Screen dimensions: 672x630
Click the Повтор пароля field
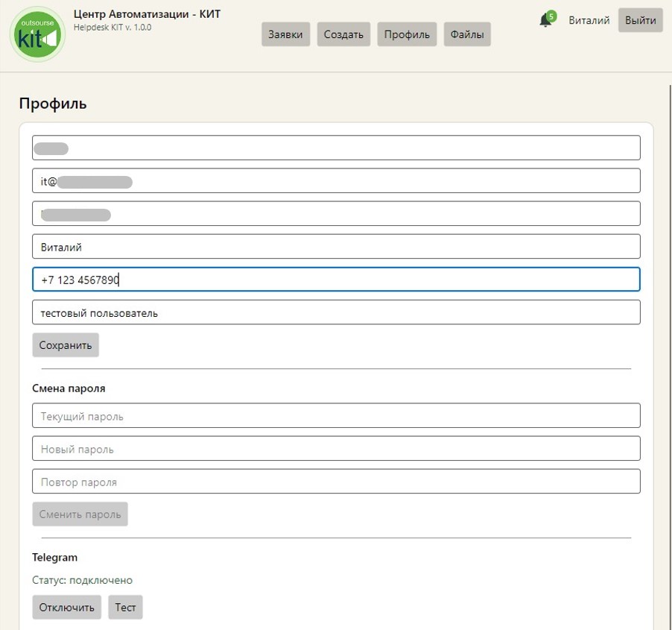[x=336, y=482]
